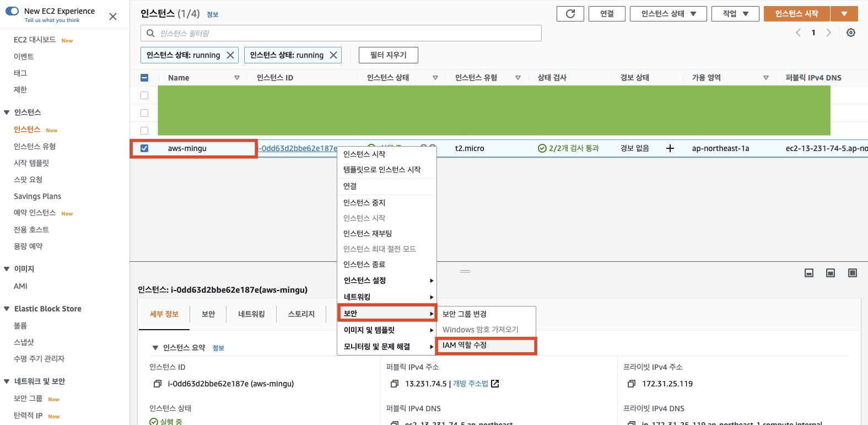Click the panel resize handle bar
The image size is (868, 425).
click(x=465, y=271)
